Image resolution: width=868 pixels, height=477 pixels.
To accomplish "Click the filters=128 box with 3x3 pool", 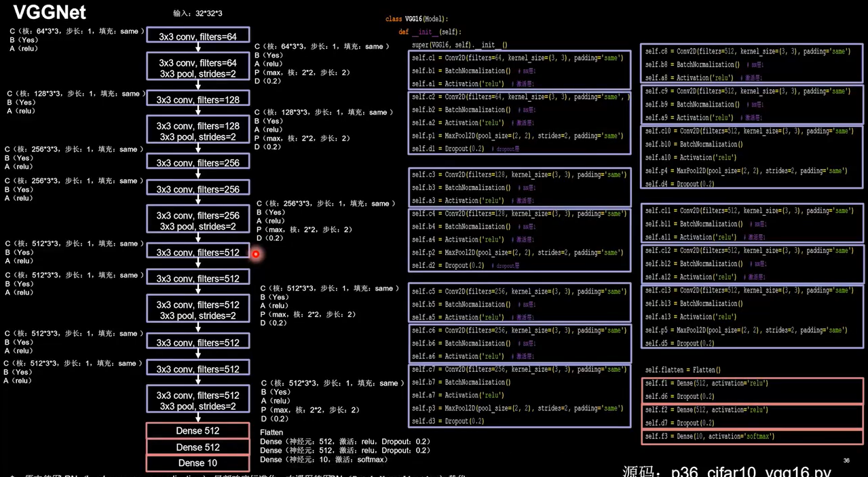I will tap(198, 131).
